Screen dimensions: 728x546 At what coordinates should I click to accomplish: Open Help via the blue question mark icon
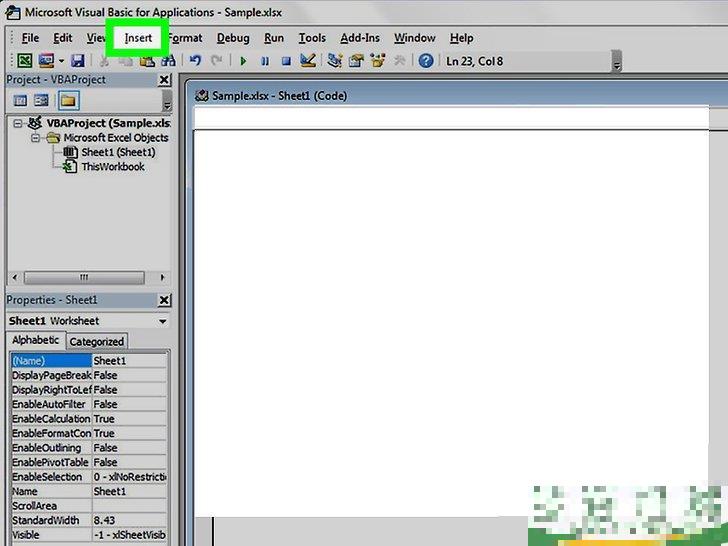pyautogui.click(x=426, y=61)
